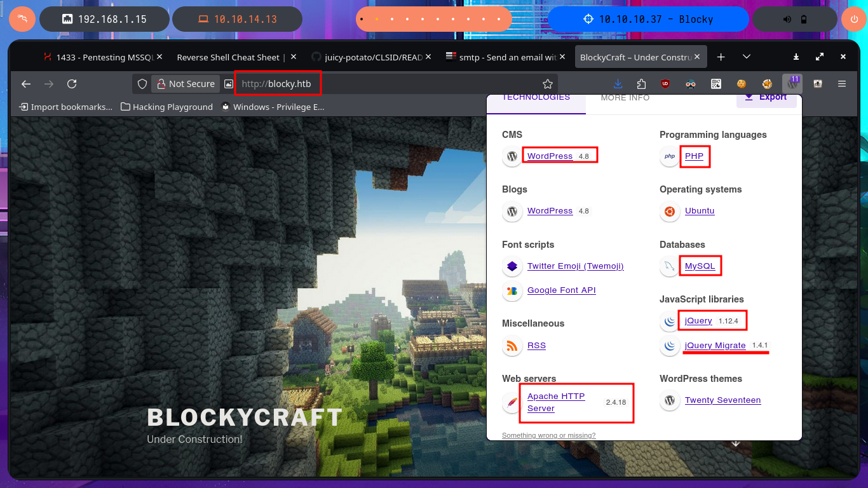Screen dimensions: 868x488
Task: Switch to the MORE INFO tab
Action: point(625,98)
